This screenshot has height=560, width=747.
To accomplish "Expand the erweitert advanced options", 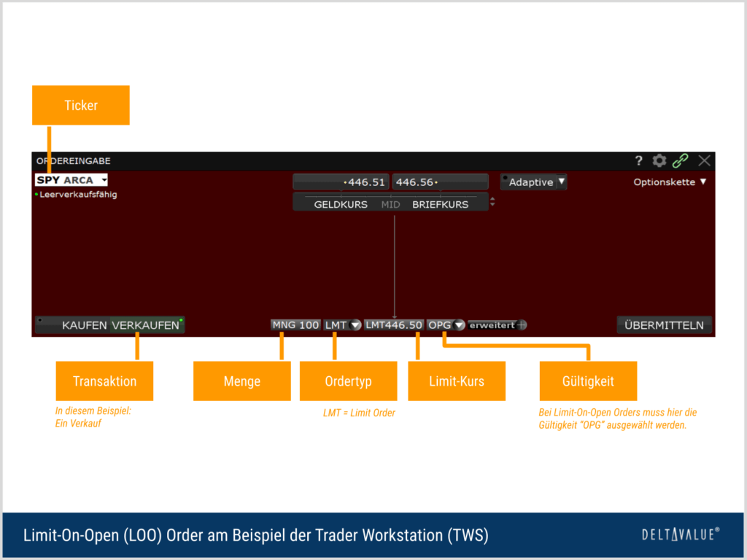I will (497, 324).
